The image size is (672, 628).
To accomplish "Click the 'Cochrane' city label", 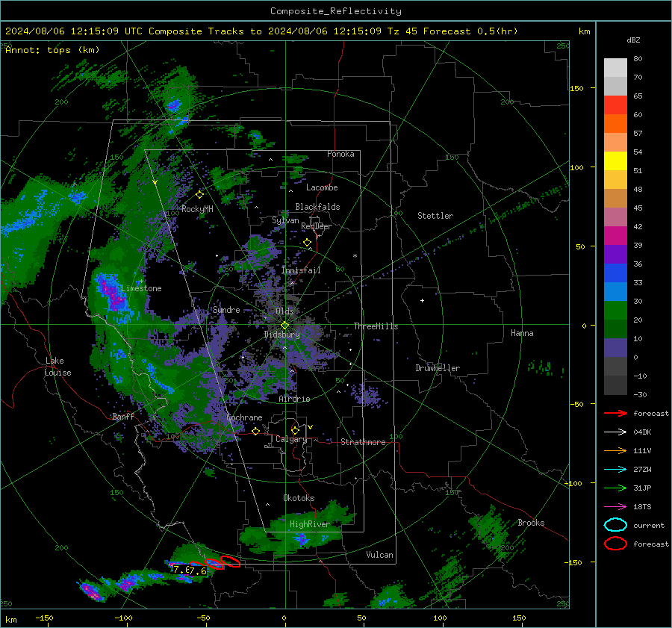I will tap(244, 417).
